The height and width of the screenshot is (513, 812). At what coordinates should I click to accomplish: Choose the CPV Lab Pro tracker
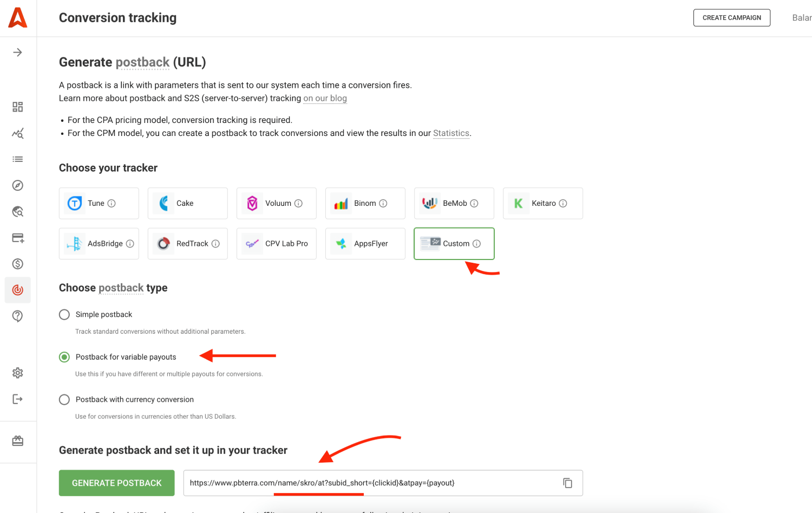[x=277, y=244]
